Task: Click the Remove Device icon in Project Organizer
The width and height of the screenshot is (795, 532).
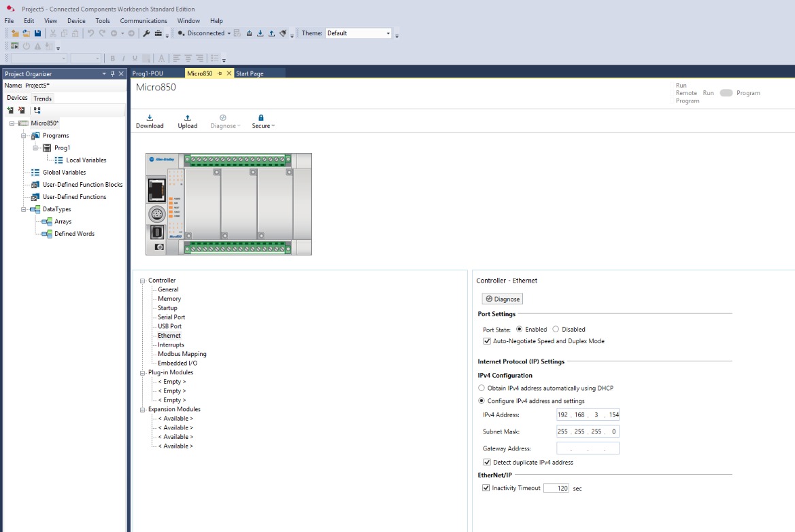Action: point(21,110)
